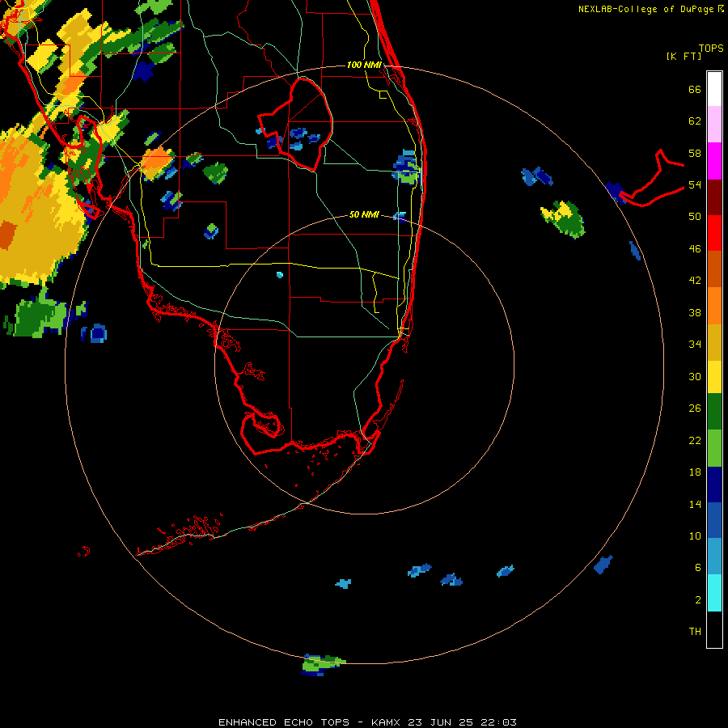Viewport: 728px width, 728px height.
Task: Click the 26 value on the legend
Action: 695,408
